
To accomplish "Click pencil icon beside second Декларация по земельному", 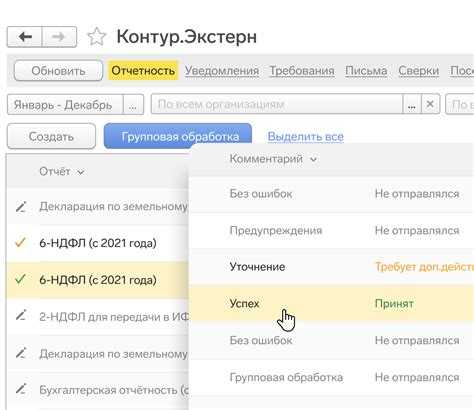I will pos(21,352).
